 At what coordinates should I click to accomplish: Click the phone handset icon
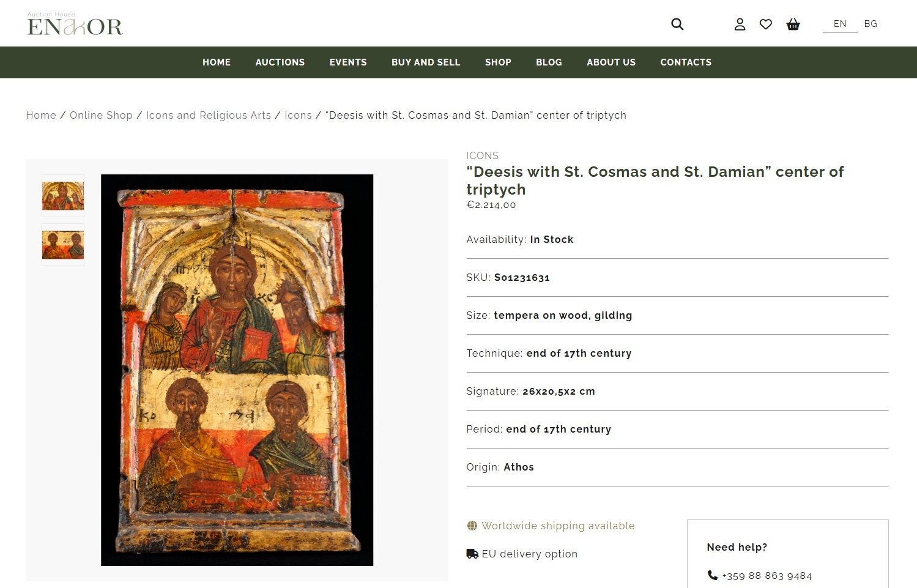pos(713,575)
